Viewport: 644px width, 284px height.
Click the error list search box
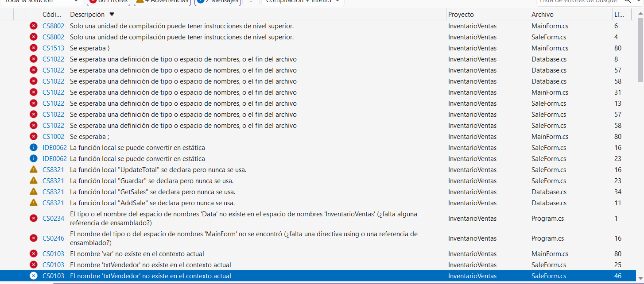point(580,1)
